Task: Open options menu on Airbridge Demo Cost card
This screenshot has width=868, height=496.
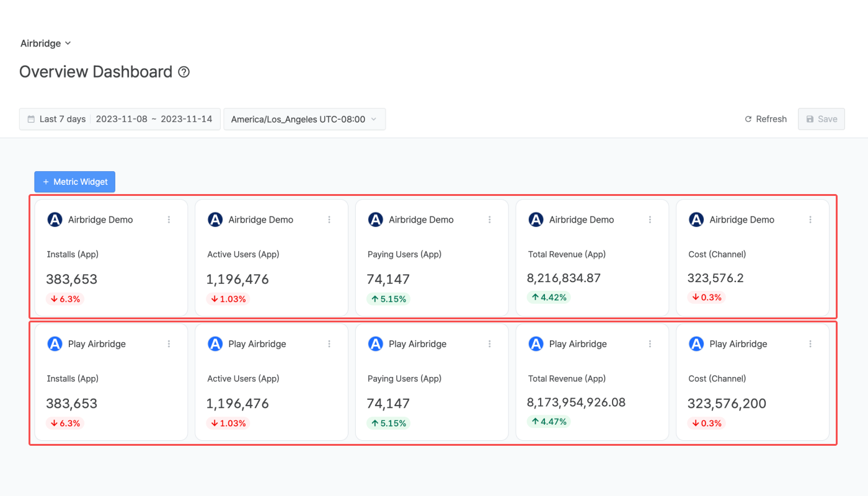Action: pyautogui.click(x=810, y=219)
